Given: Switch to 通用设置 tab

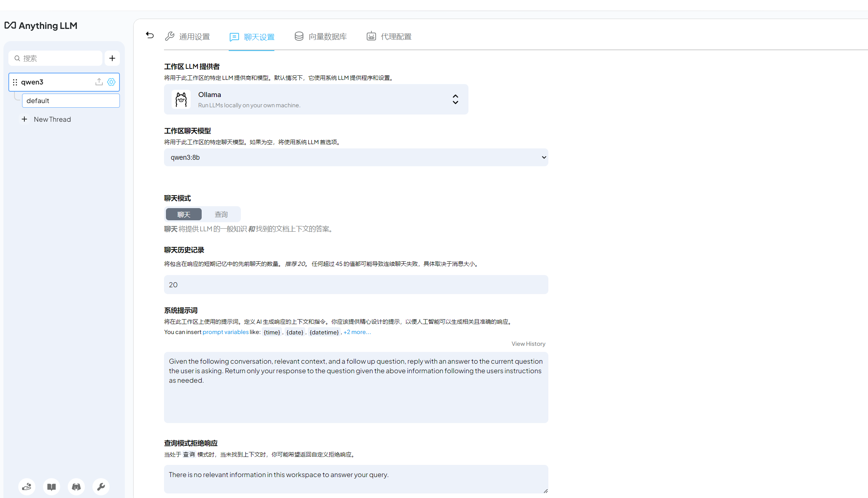Looking at the screenshot, I should click(187, 37).
